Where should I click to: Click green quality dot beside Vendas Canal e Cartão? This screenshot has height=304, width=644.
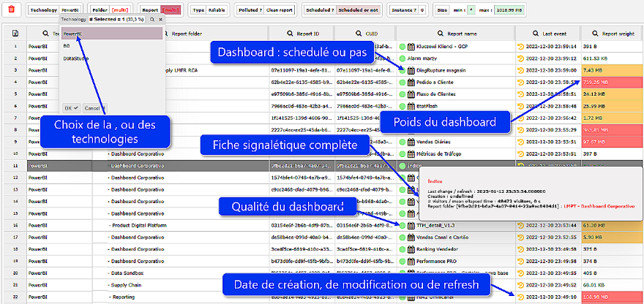(402, 237)
